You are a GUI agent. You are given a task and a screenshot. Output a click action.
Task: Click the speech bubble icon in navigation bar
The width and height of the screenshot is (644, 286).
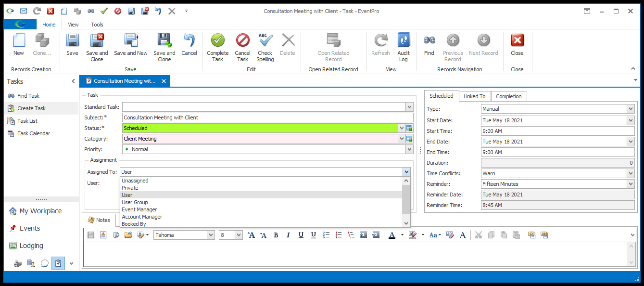point(45,263)
